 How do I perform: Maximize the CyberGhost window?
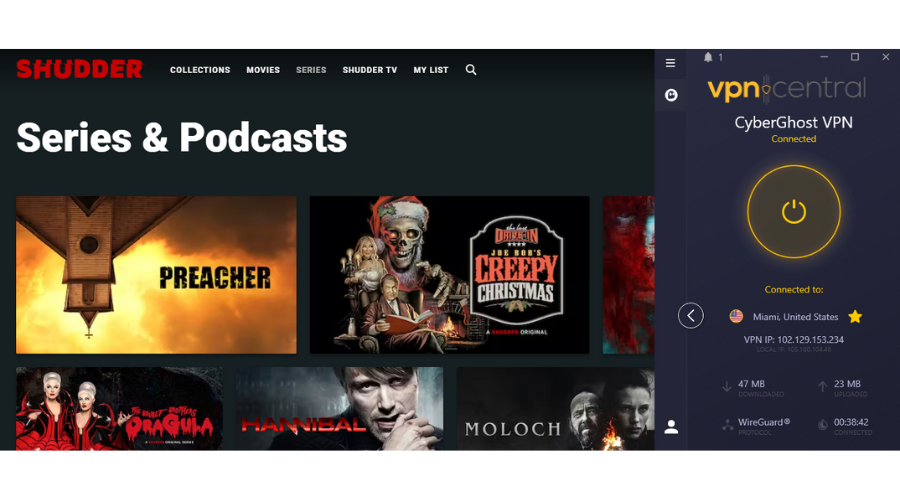[x=855, y=57]
